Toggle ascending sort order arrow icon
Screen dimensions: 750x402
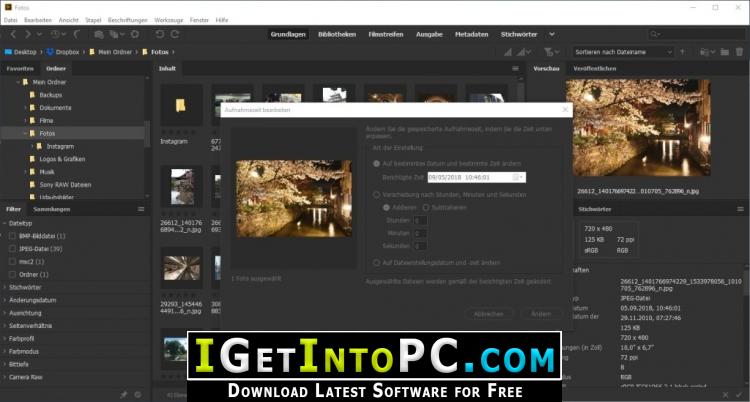682,52
